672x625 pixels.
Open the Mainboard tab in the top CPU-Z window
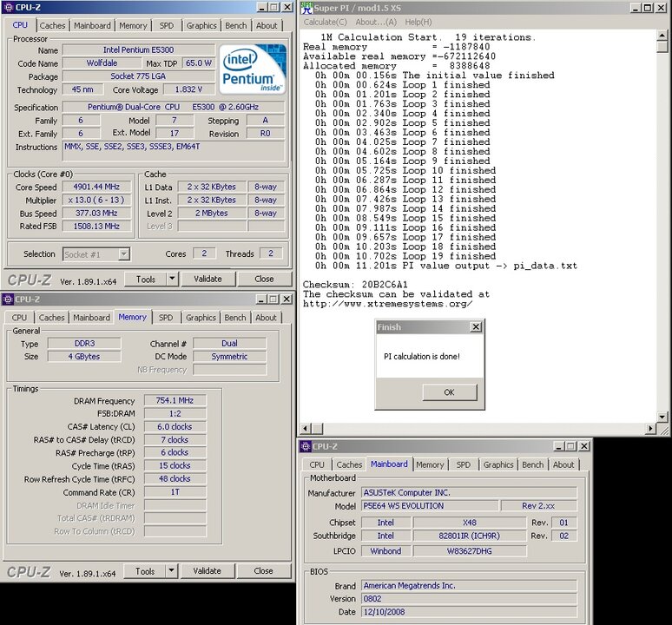(x=92, y=26)
